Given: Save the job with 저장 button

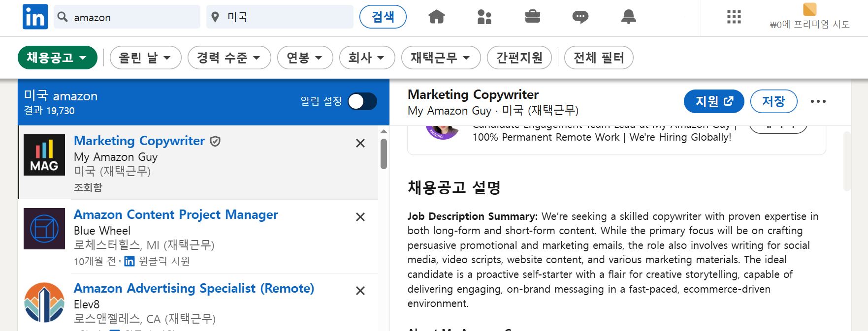Looking at the screenshot, I should pyautogui.click(x=773, y=101).
